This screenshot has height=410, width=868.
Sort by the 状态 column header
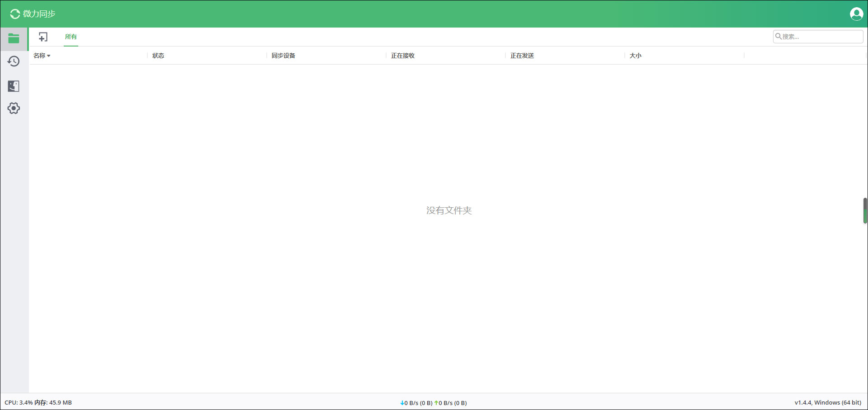[x=158, y=56]
